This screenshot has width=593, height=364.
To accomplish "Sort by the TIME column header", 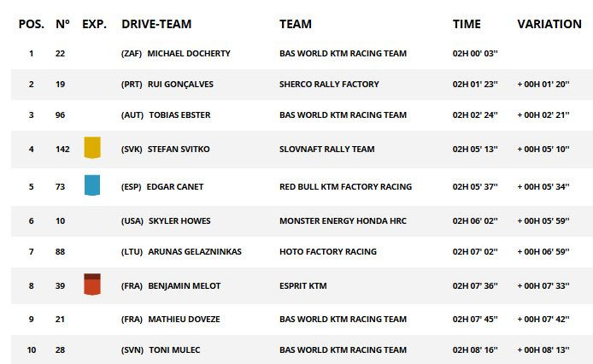I will coord(467,24).
